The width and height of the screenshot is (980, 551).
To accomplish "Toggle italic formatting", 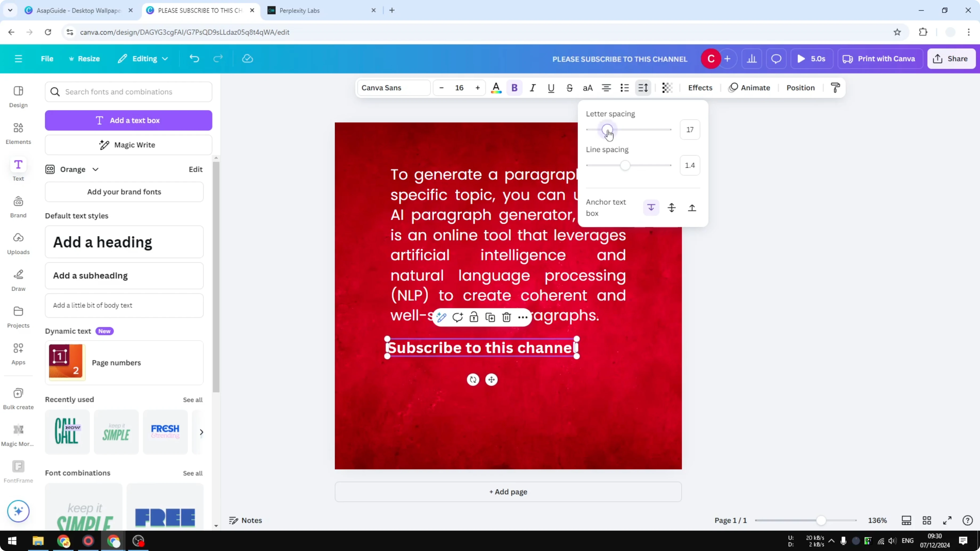I will [x=533, y=88].
